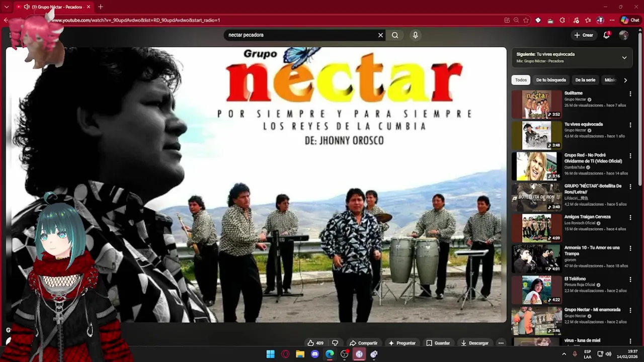644x362 pixels.
Task: Open YouTube account avatar menu
Action: (x=624, y=35)
